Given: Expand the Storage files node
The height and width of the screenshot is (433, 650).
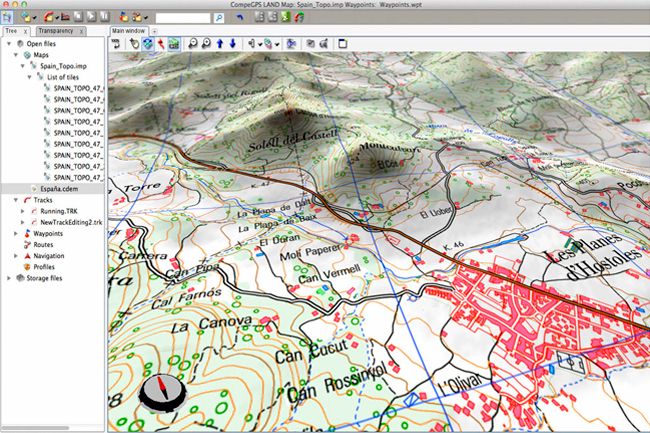Looking at the screenshot, I should [9, 278].
